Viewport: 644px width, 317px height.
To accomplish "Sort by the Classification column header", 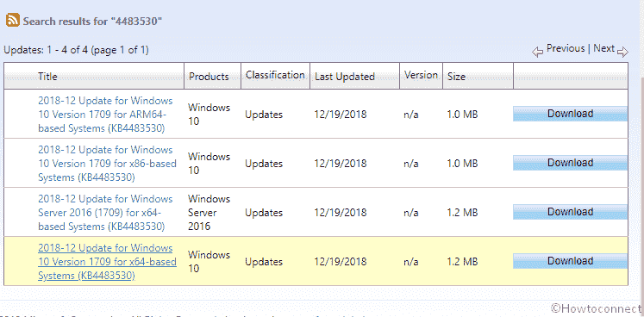I will (275, 75).
